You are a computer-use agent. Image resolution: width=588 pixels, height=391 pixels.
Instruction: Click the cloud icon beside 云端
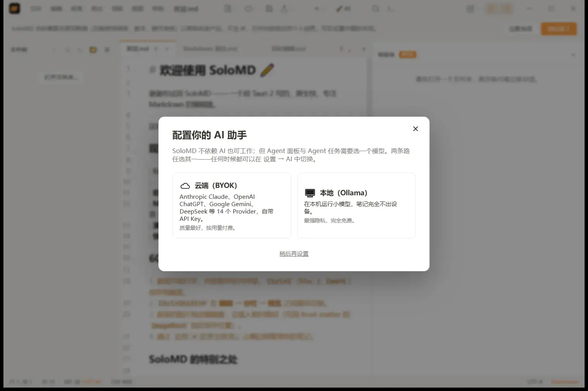click(x=185, y=186)
